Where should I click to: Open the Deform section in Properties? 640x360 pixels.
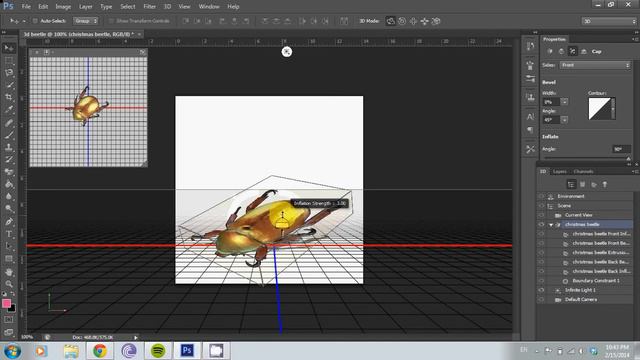[561, 51]
